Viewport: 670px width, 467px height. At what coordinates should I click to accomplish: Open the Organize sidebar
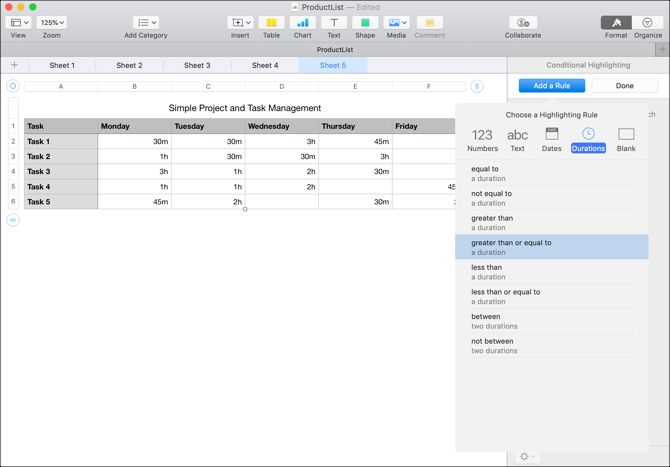tap(647, 23)
